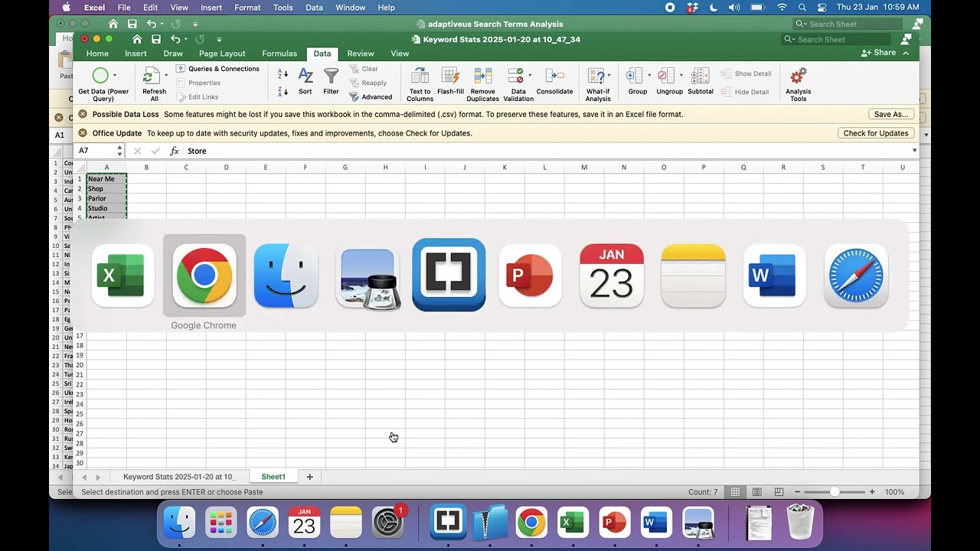Click Advanced filter button
This screenshot has height=551, width=980.
click(371, 97)
